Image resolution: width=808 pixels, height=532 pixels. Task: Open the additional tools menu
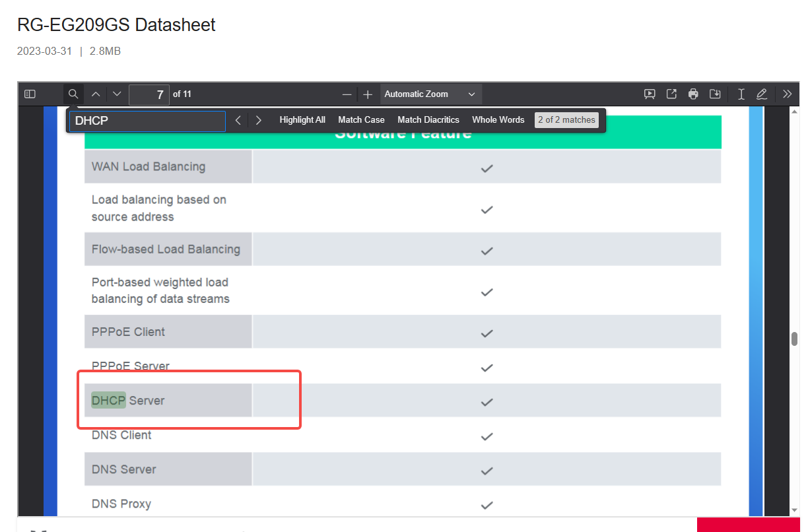click(787, 94)
